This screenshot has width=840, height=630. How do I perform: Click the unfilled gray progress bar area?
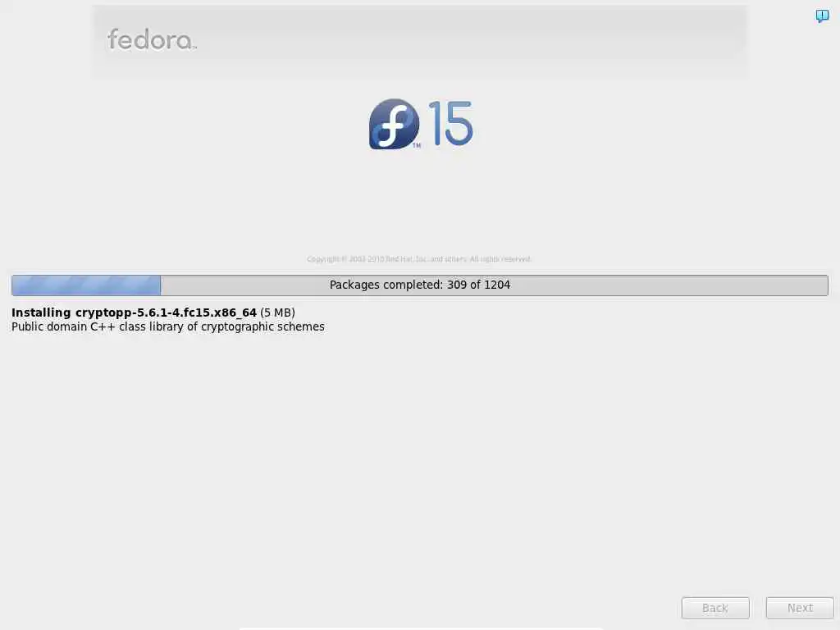pyautogui.click(x=494, y=285)
